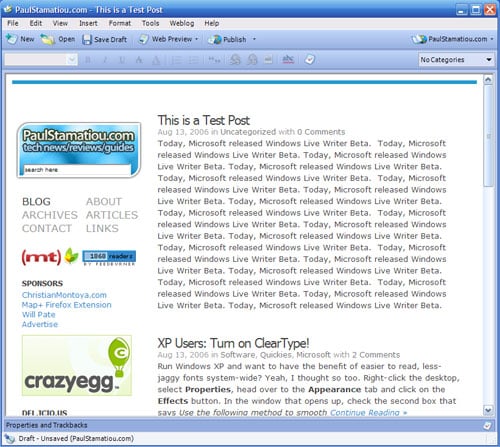
Task: Save the post with Save Draft
Action: pos(105,39)
